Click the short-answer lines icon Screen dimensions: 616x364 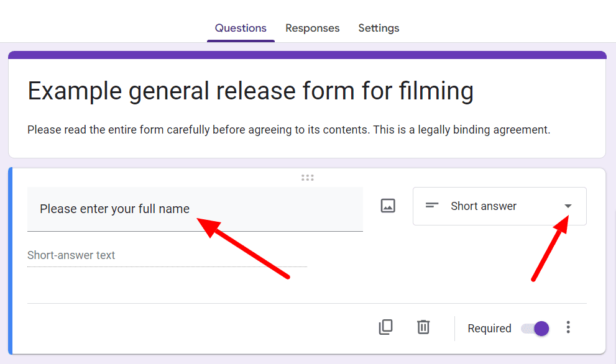[x=432, y=206]
